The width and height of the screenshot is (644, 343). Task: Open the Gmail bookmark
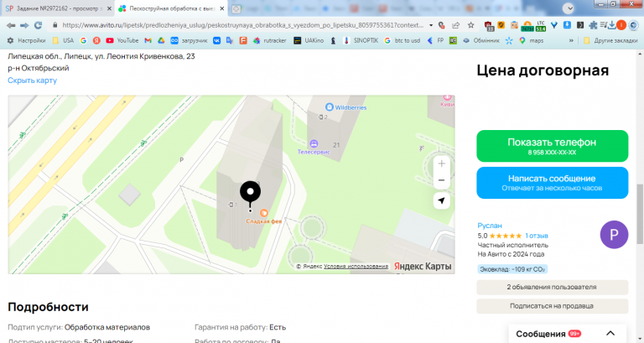148,40
